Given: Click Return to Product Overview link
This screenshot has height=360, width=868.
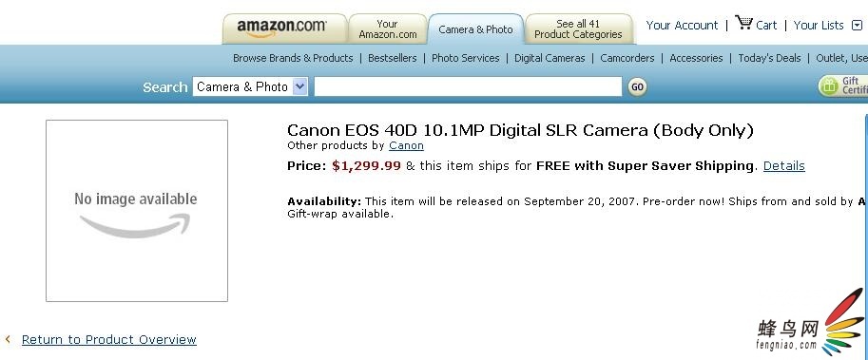Looking at the screenshot, I should pos(109,339).
